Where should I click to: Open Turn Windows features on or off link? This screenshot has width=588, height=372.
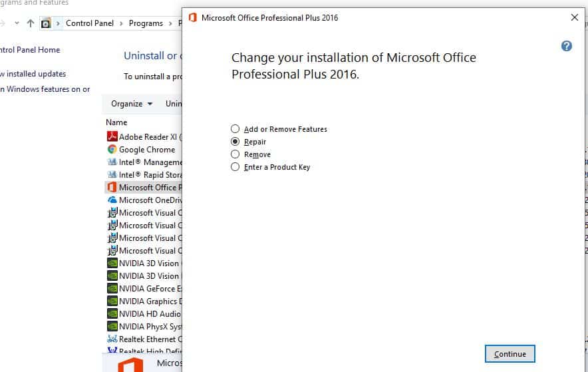click(45, 89)
